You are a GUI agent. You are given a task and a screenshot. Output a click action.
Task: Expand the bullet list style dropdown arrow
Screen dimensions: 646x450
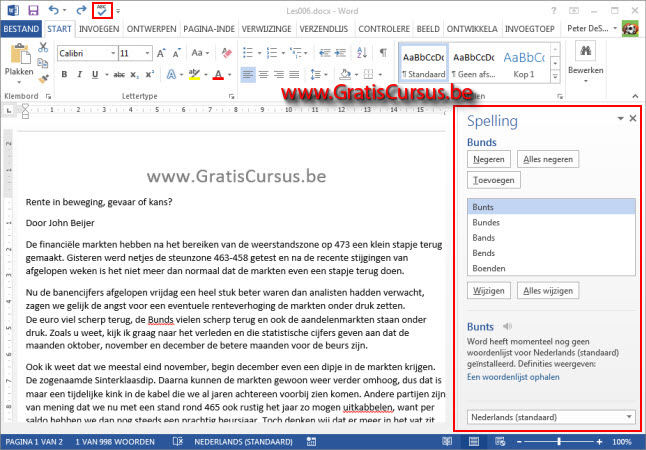[259, 53]
